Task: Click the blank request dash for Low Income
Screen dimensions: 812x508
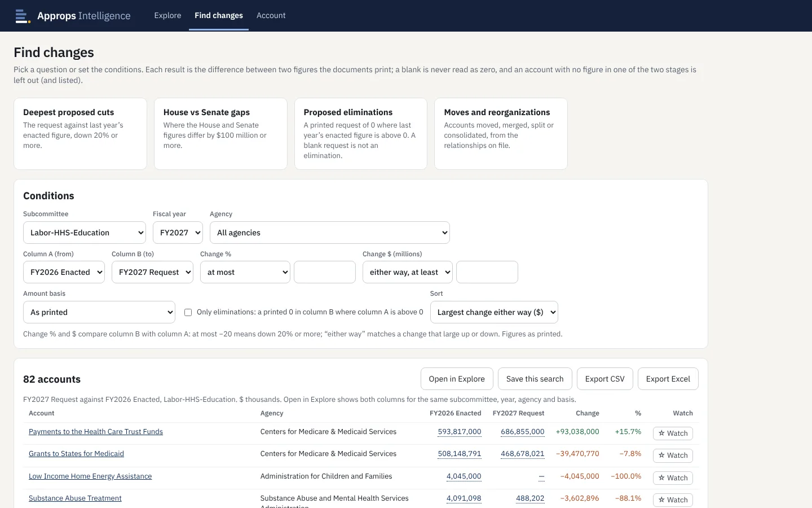Action: point(541,476)
